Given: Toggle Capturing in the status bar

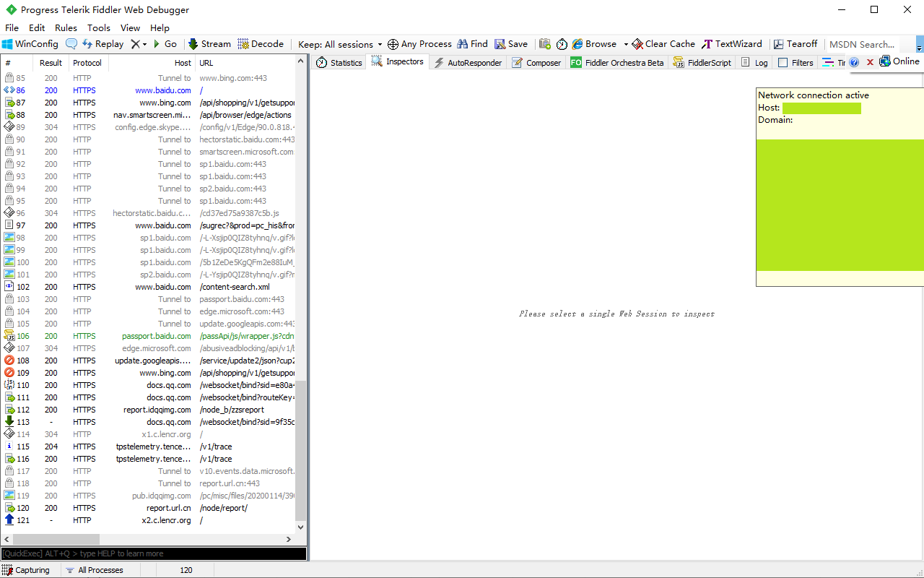Looking at the screenshot, I should [26, 570].
